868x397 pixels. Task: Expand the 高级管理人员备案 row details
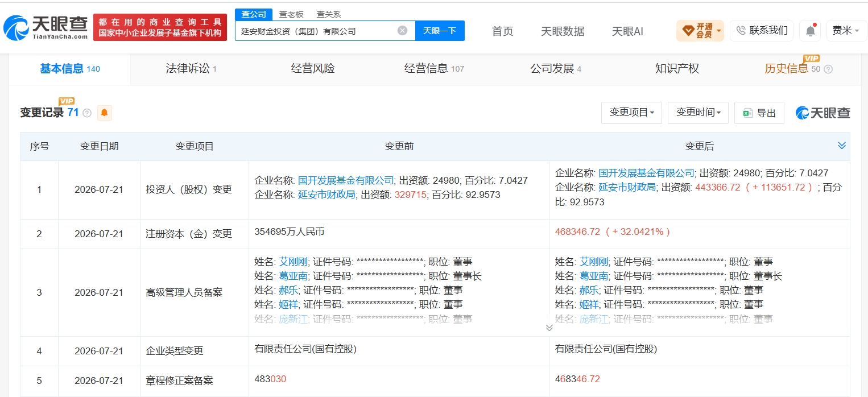pyautogui.click(x=549, y=328)
